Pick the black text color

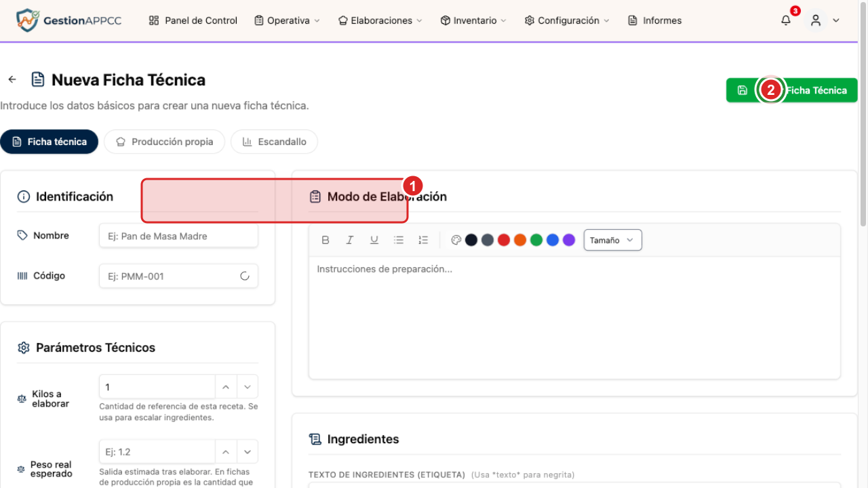(471, 240)
